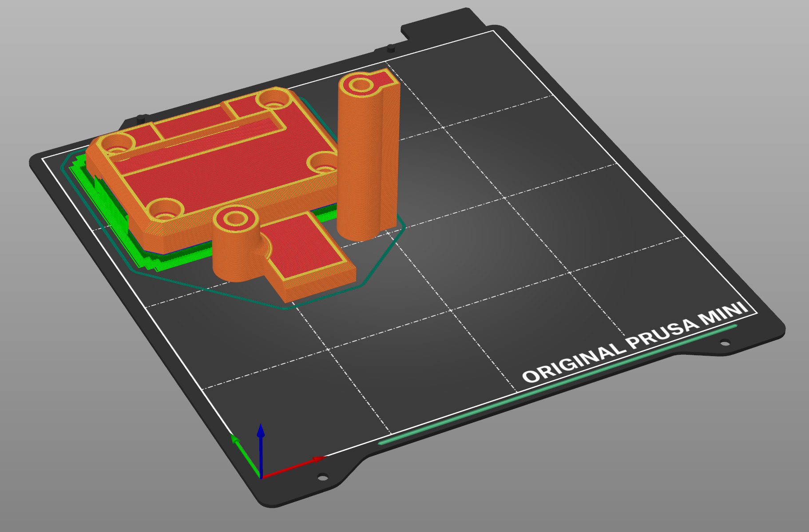Select the rear corner screw hole of bracket
Image resolution: width=809 pixels, height=532 pixels.
point(274,99)
